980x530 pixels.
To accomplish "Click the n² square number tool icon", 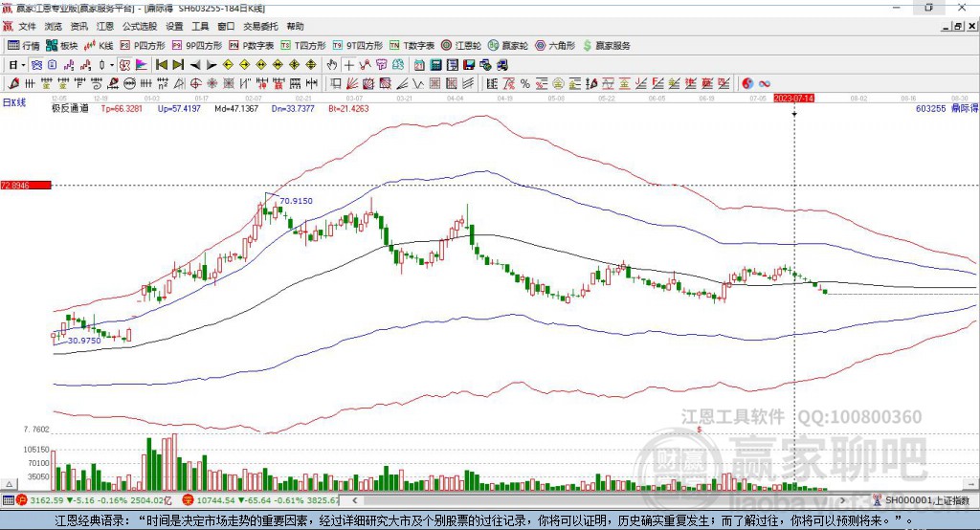I will [x=163, y=84].
